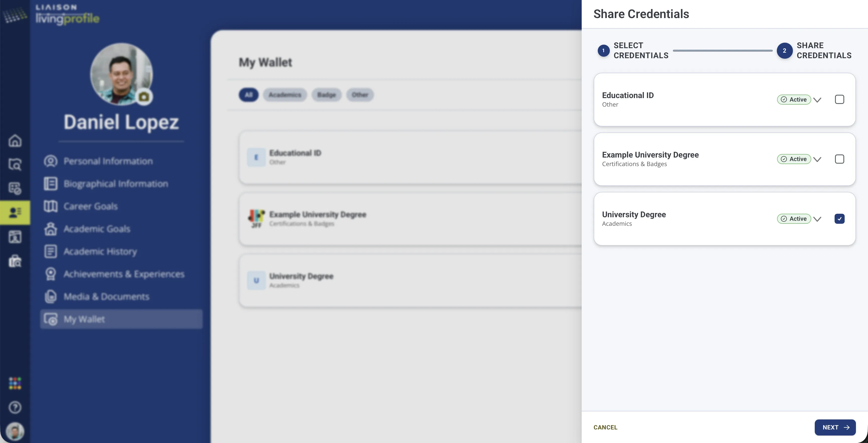Expand the University Degree details chevron
Image resolution: width=868 pixels, height=443 pixels.
tap(817, 219)
